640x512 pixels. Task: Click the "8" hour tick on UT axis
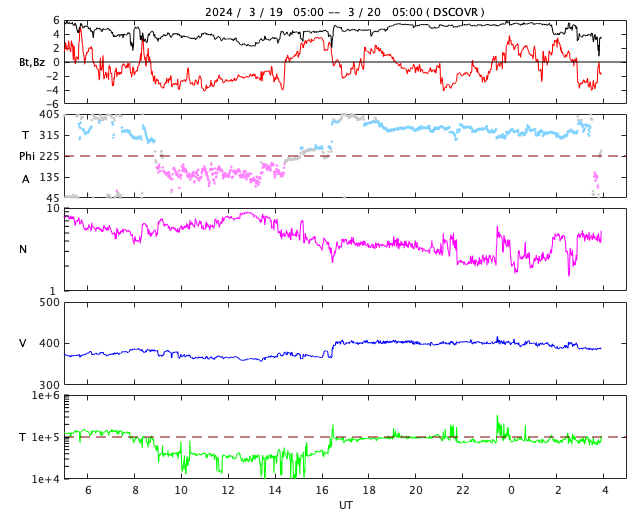135,490
